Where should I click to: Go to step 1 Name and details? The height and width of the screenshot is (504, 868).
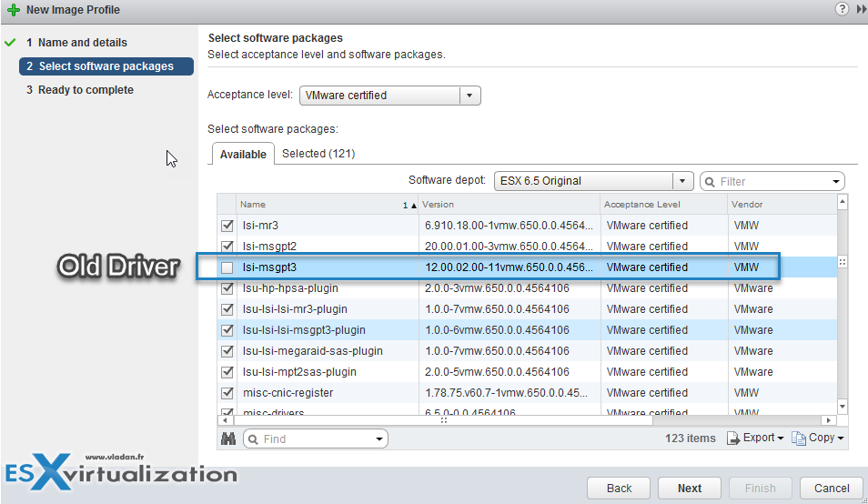(82, 43)
